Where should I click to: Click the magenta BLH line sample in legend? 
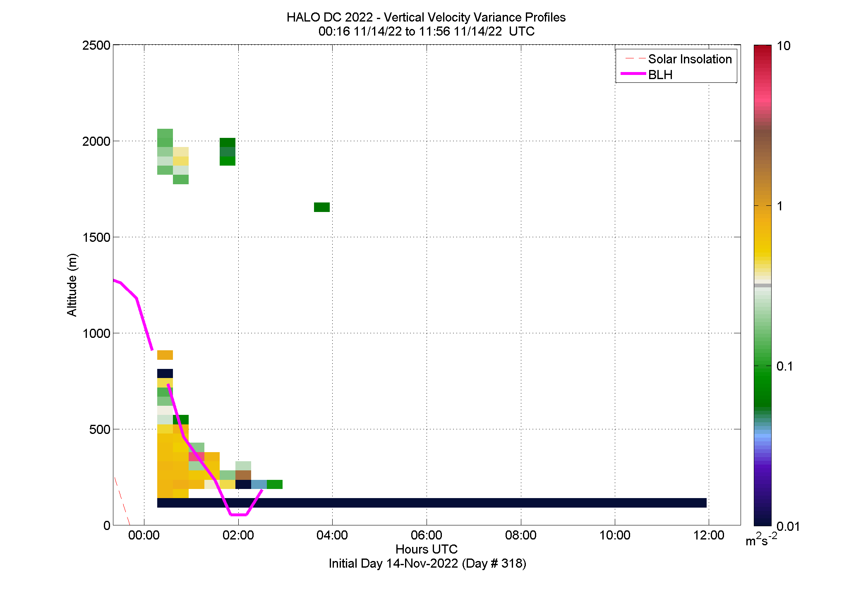point(633,74)
